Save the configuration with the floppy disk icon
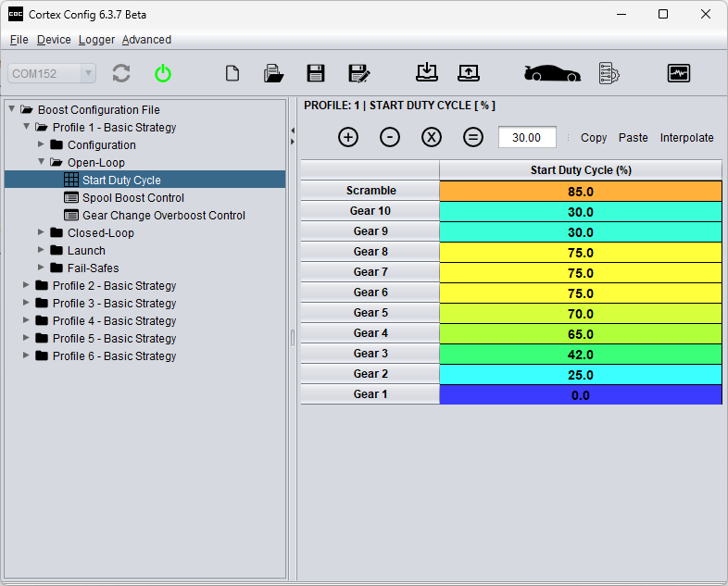Image resolution: width=728 pixels, height=586 pixels. [x=316, y=73]
